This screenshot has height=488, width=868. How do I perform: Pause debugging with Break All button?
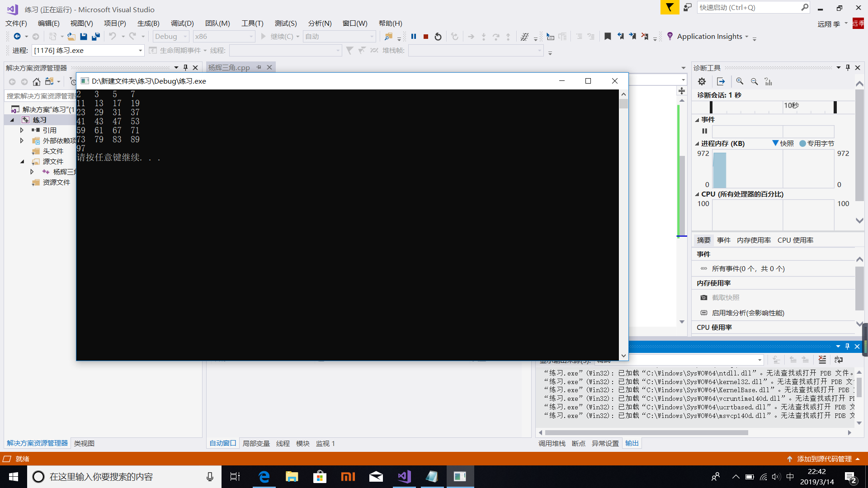coord(413,37)
